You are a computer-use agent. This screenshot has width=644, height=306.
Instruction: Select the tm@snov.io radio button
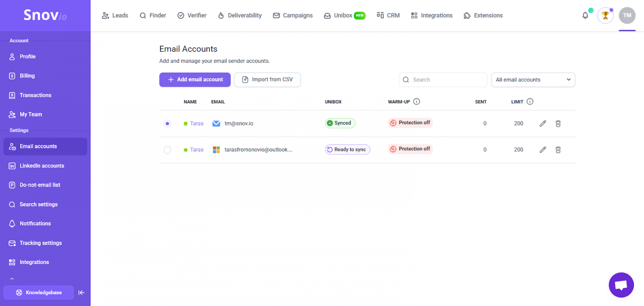pyautogui.click(x=167, y=123)
